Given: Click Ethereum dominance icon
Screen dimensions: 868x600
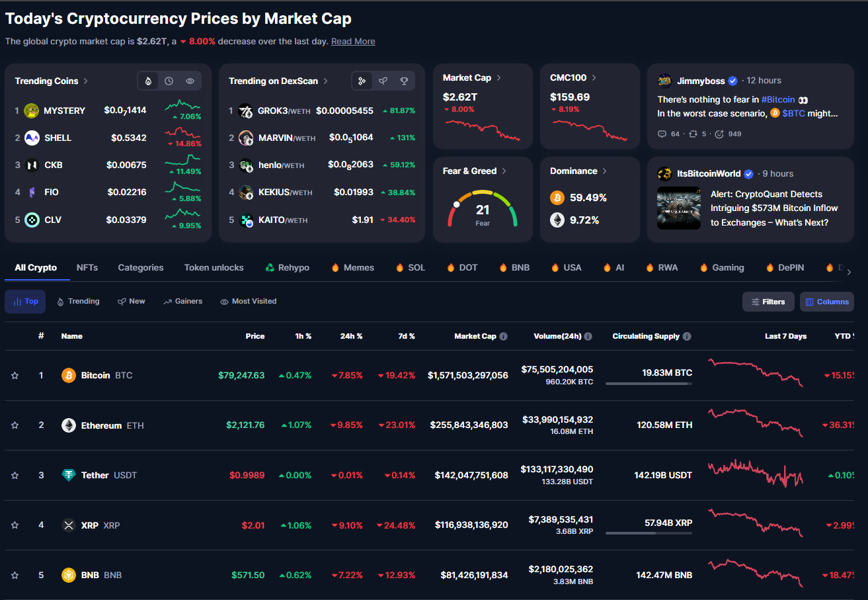Looking at the screenshot, I should (557, 220).
